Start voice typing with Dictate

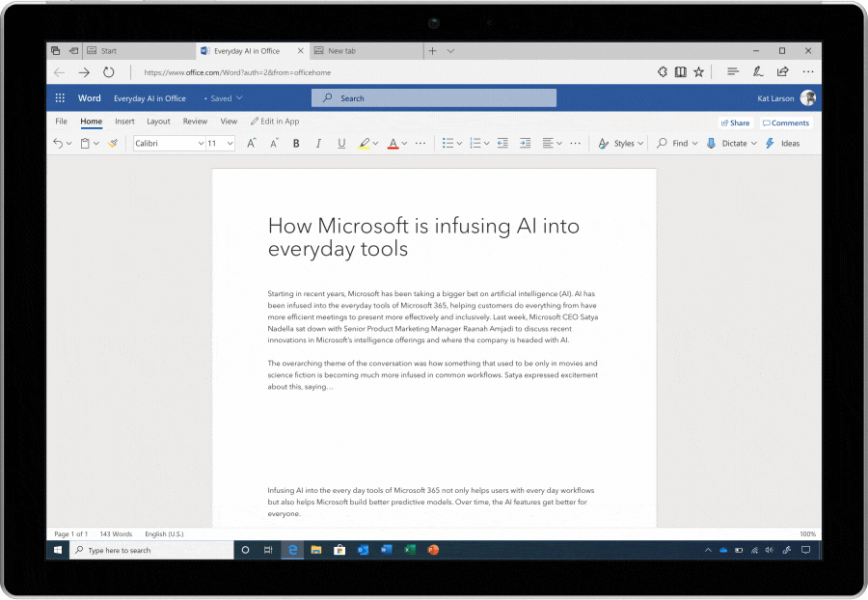730,143
